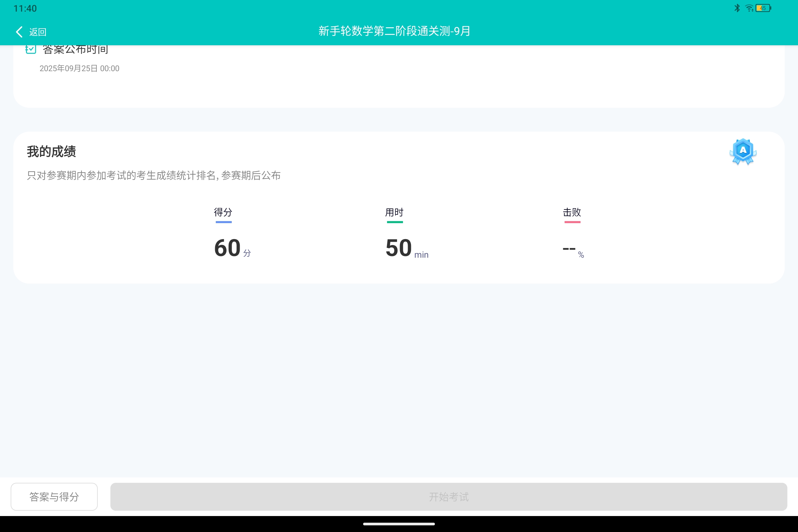The height and width of the screenshot is (532, 798).
Task: Open 答案与得分 answers and scores
Action: click(x=54, y=496)
